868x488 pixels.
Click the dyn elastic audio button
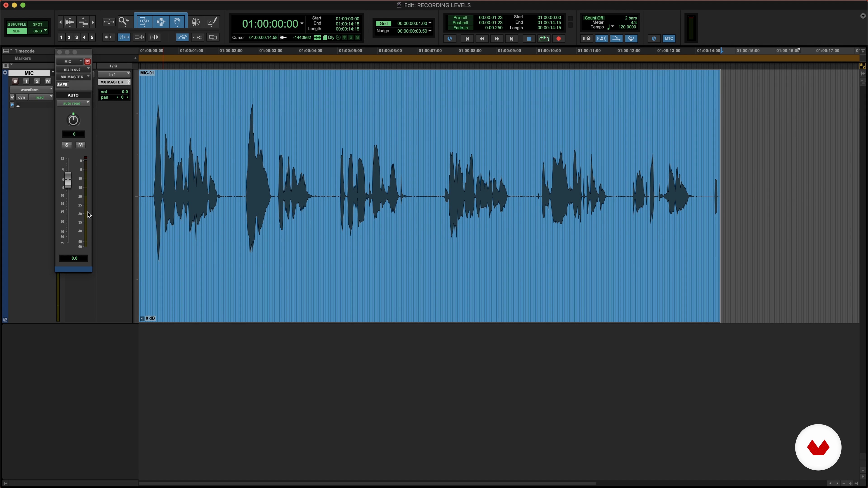[21, 97]
